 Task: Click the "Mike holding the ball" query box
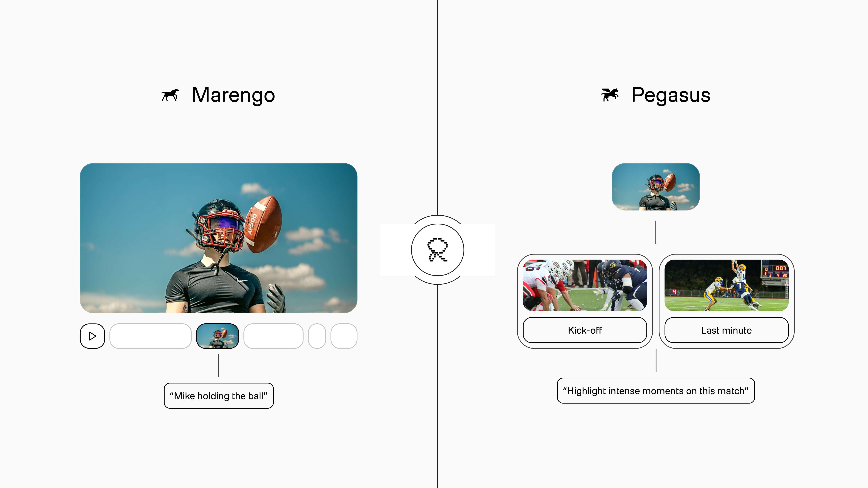click(x=219, y=396)
